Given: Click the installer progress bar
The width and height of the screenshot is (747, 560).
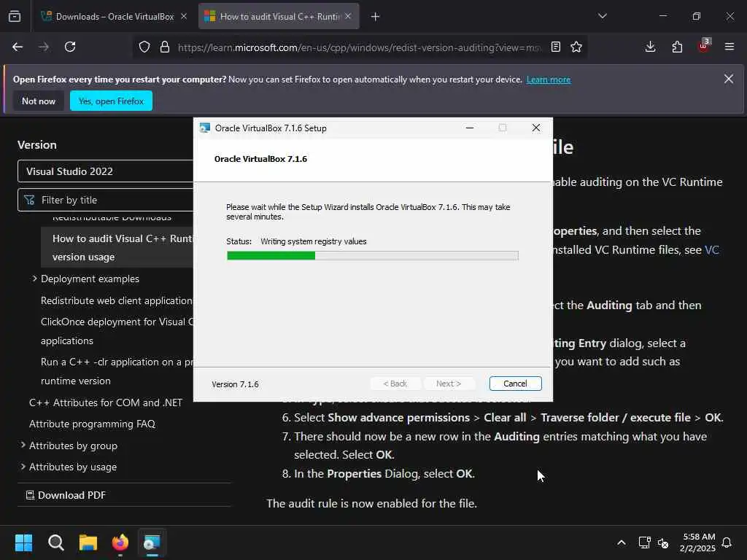Looking at the screenshot, I should click(373, 256).
